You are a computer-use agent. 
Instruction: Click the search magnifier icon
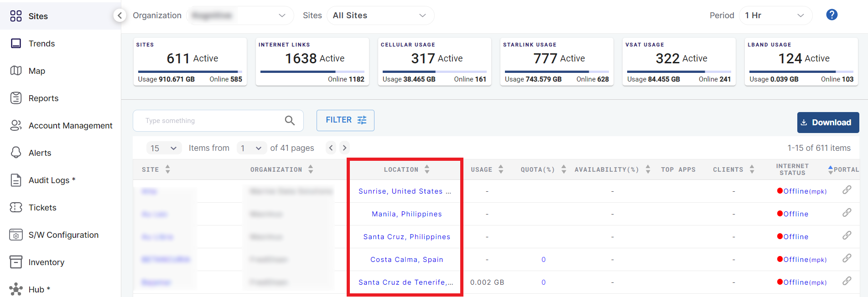pos(290,120)
